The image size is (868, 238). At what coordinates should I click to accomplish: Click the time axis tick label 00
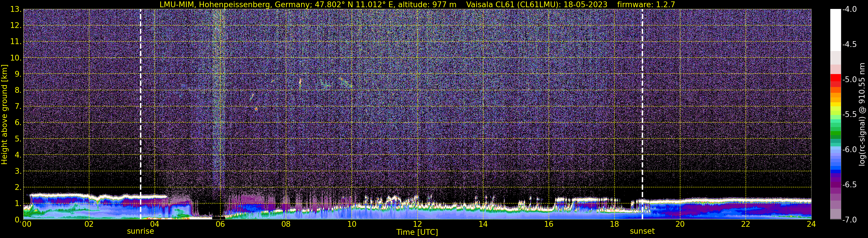pos(26,224)
